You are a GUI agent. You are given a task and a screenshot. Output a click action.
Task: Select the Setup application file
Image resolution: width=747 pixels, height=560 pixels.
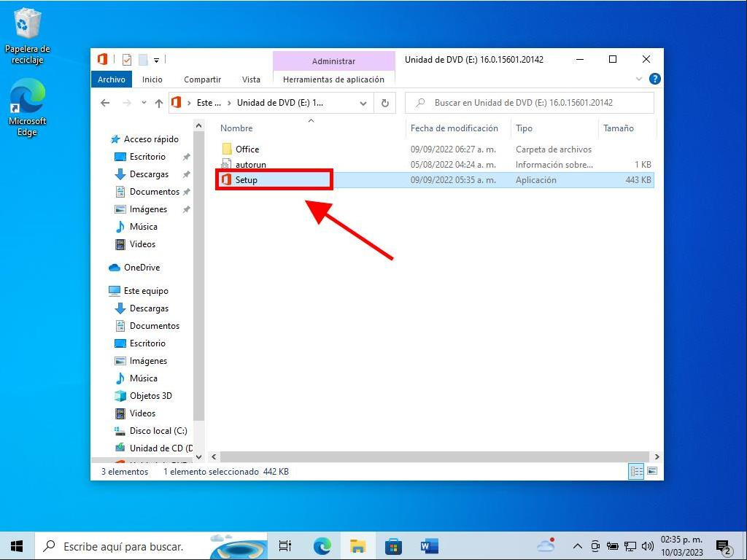pos(247,180)
